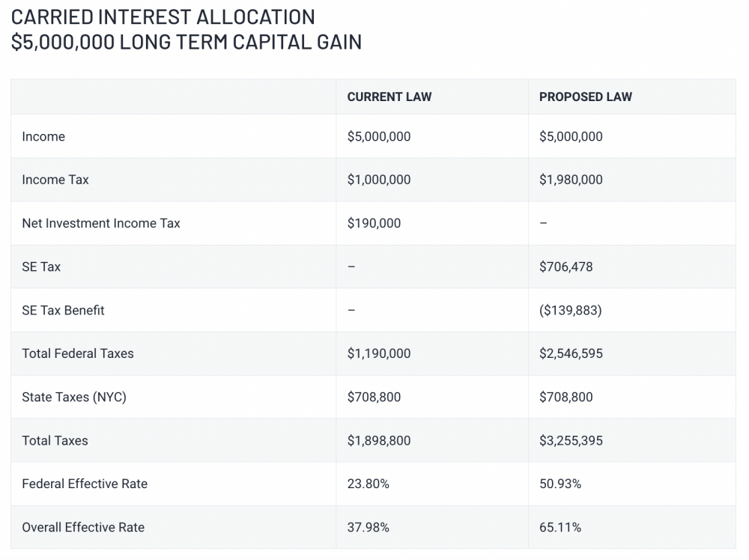The height and width of the screenshot is (560, 749).
Task: Click the State Taxes (NYC) label
Action: tap(74, 397)
